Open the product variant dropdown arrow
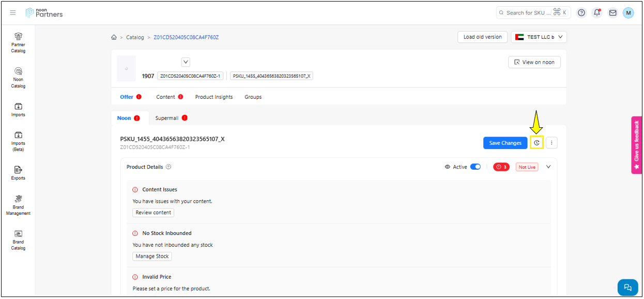This screenshot has height=299, width=644. pyautogui.click(x=186, y=62)
